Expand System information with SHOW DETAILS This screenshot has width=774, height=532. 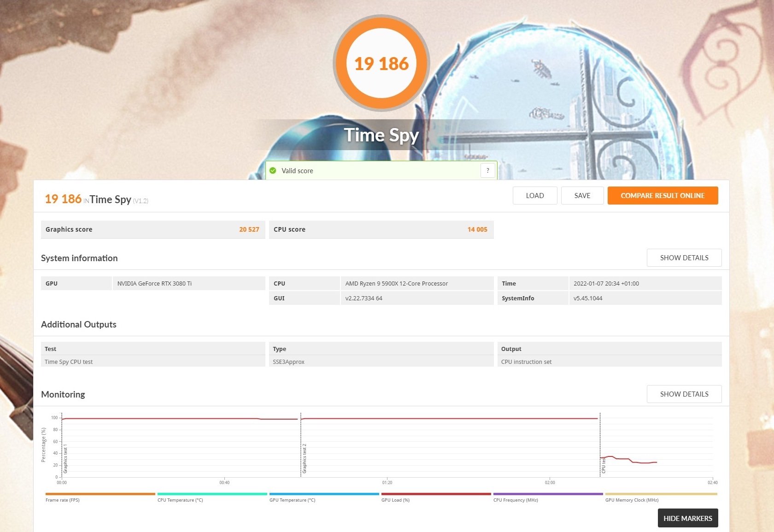pyautogui.click(x=684, y=257)
